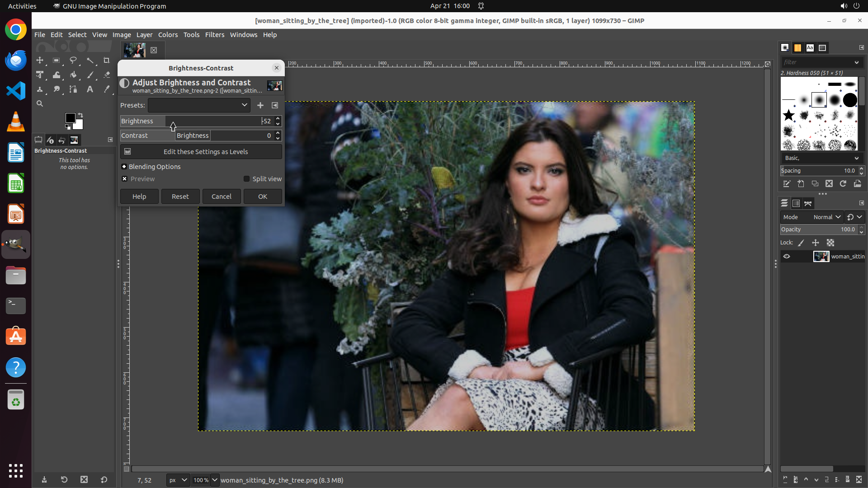Viewport: 868px width, 488px height.
Task: Swap foreground and background colors
Action: [80, 115]
